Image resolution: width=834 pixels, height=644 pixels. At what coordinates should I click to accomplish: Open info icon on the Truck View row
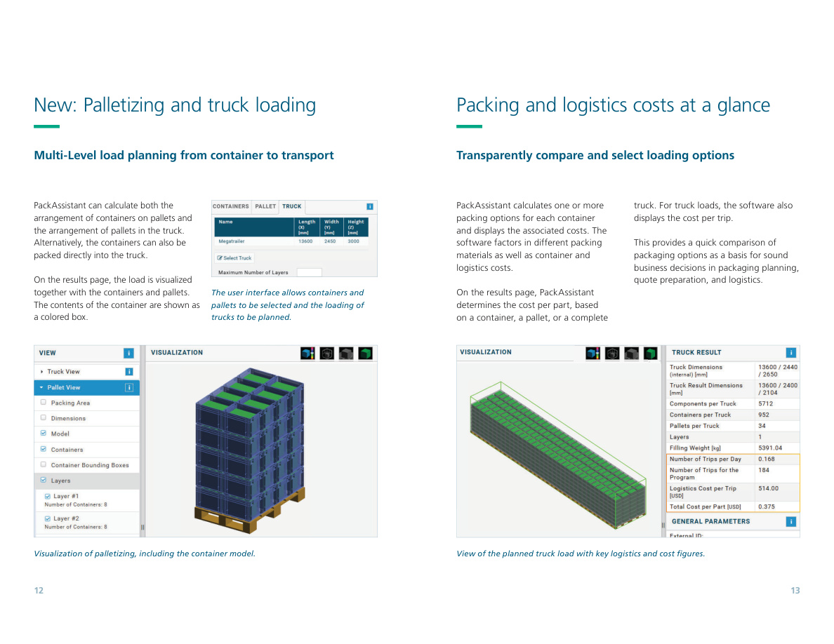(128, 371)
